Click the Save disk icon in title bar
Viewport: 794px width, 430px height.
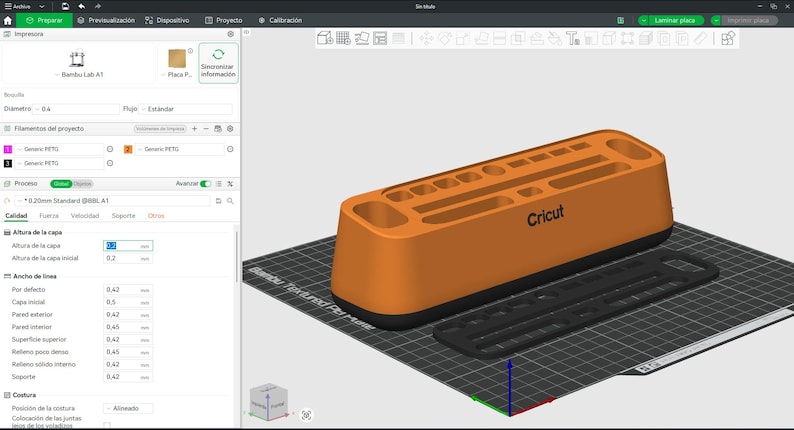[65, 6]
